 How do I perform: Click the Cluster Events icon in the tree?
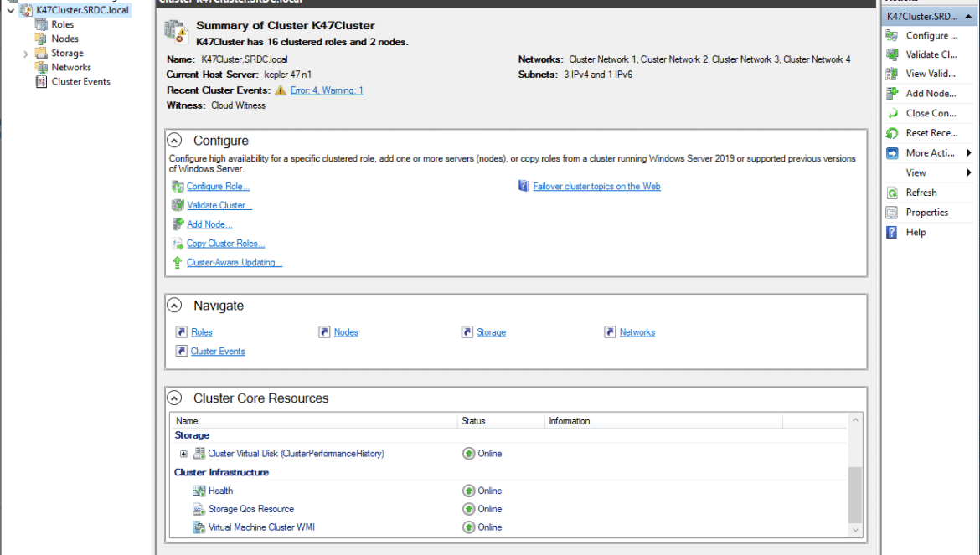point(41,82)
